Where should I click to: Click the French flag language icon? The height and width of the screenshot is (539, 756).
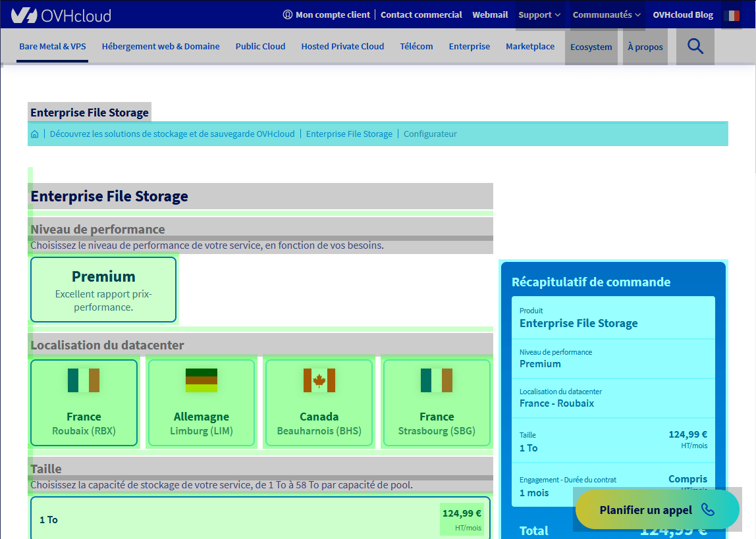[732, 15]
